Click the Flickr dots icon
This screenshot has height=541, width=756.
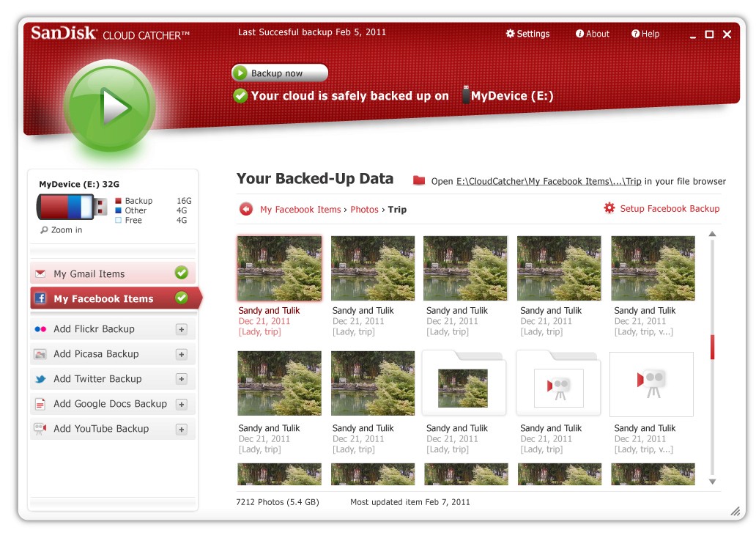(40, 329)
